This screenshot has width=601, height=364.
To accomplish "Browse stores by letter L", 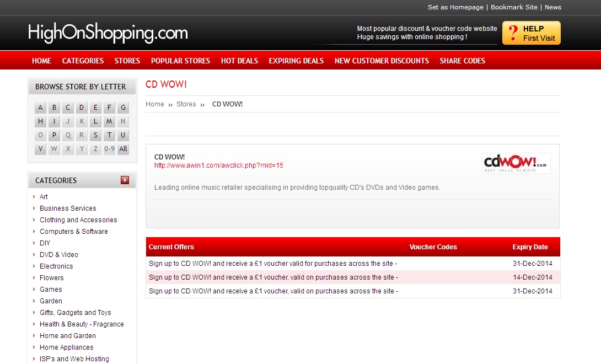I will click(x=95, y=121).
